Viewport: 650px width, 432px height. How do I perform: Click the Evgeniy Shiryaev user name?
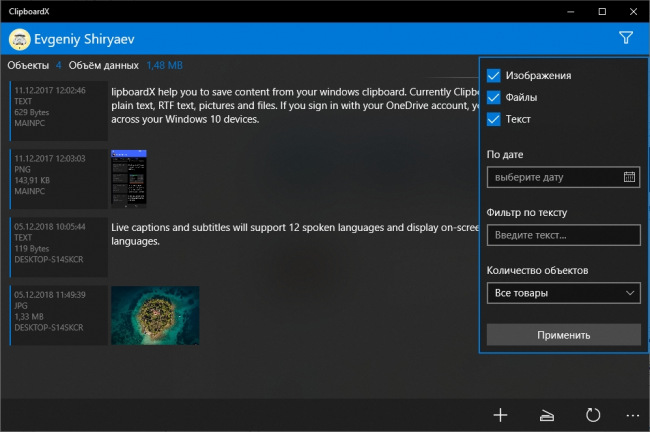click(84, 39)
